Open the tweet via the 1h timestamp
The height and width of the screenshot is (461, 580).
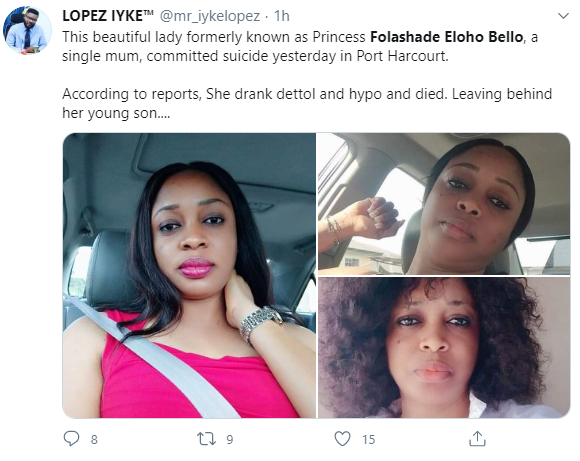tap(281, 16)
